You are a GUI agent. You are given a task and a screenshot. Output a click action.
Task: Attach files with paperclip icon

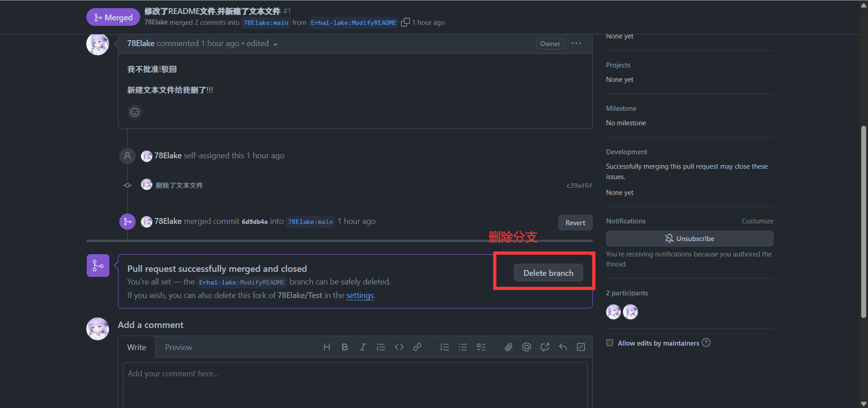click(509, 347)
